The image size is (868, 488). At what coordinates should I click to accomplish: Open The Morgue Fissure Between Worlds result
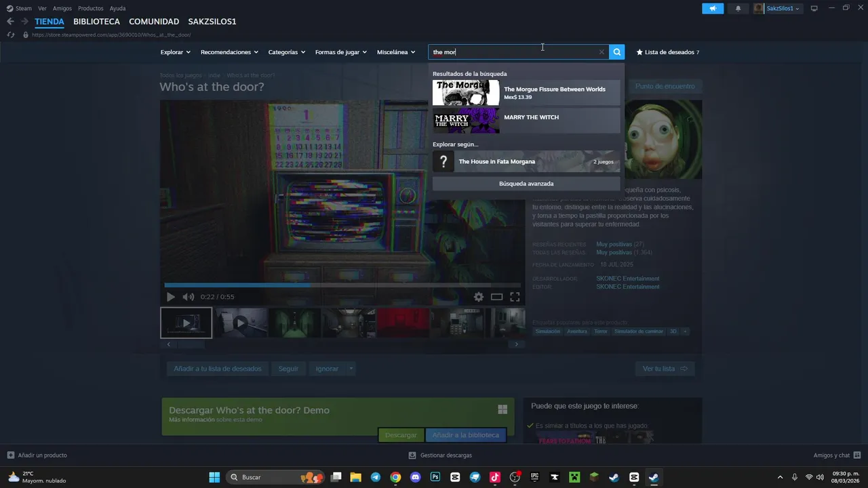pyautogui.click(x=526, y=93)
